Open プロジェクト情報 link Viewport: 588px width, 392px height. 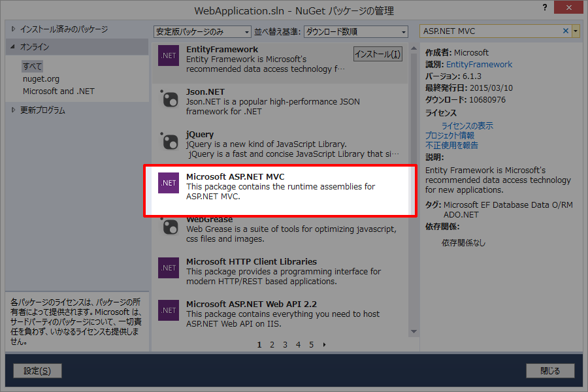point(449,135)
